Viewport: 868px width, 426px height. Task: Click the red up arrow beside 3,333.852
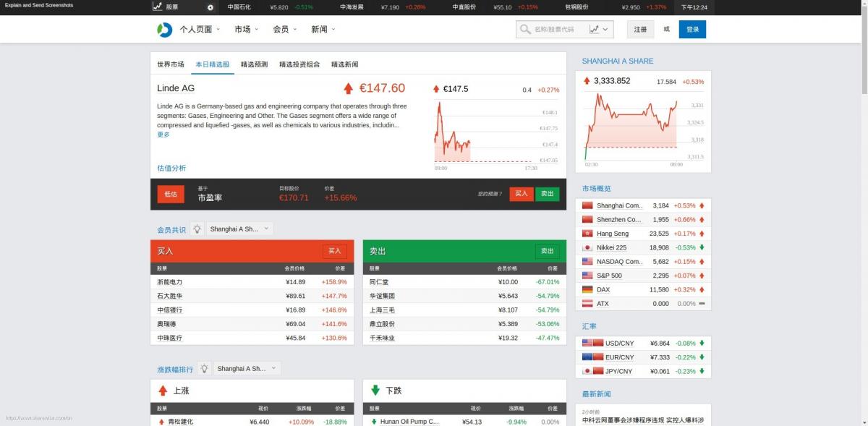[x=587, y=81]
